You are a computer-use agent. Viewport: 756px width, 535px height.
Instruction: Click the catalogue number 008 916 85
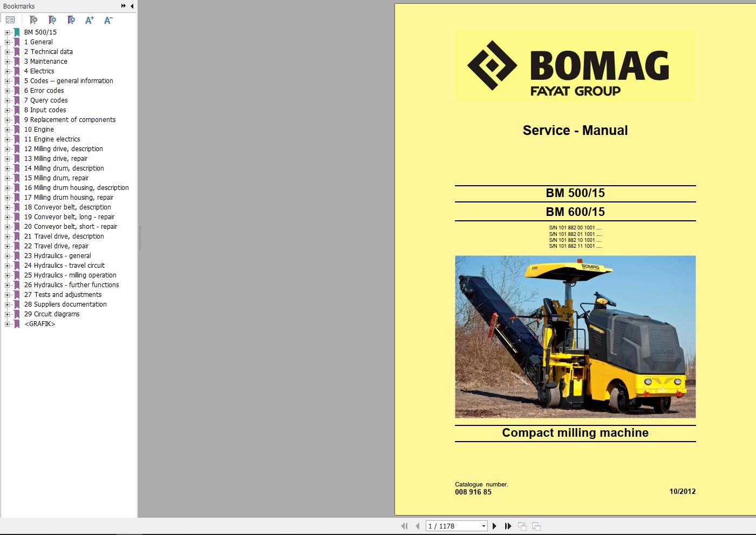473,492
